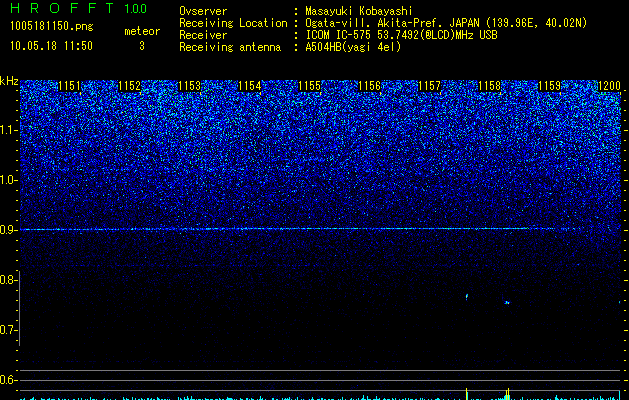Click the receiver text ICOM IC-575 53.7492
The image size is (629, 400).
pyautogui.click(x=401, y=35)
